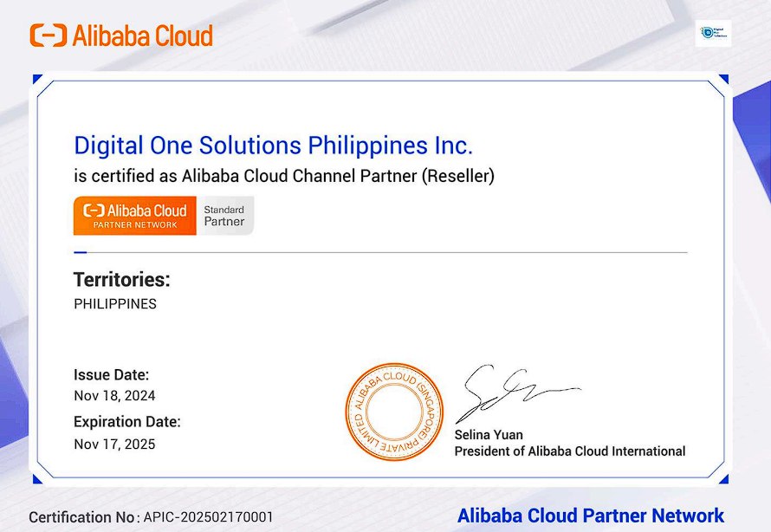Click the Digital One Solutions logo thumbnail

(713, 33)
